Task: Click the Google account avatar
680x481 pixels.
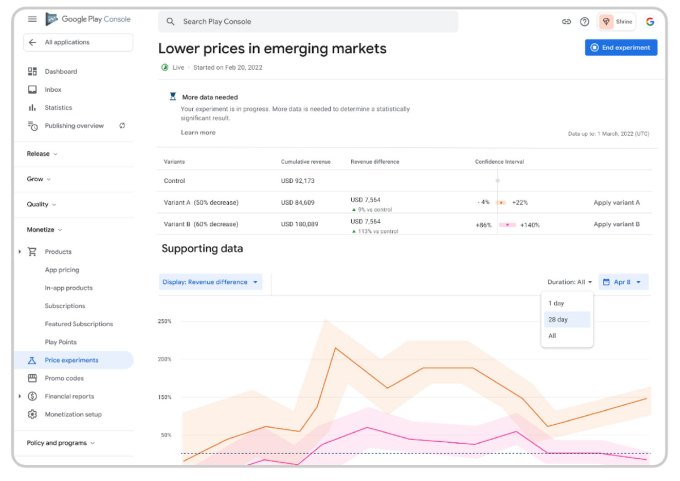Action: tap(649, 21)
